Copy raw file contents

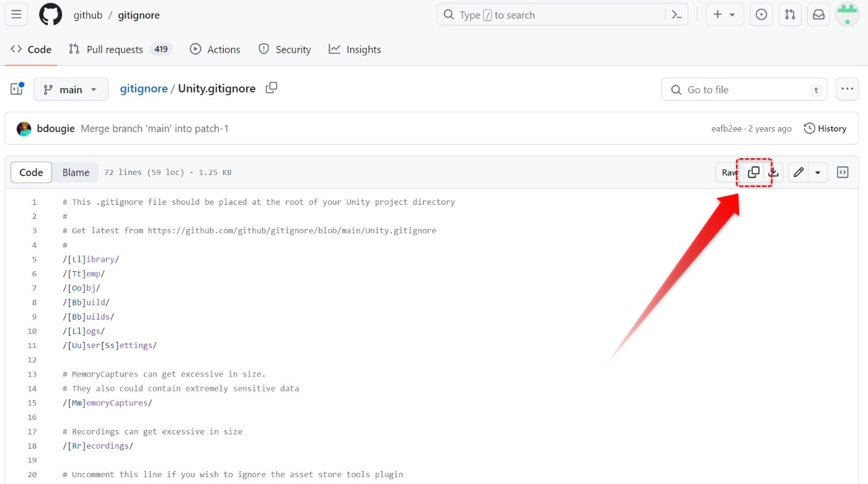pyautogui.click(x=753, y=173)
